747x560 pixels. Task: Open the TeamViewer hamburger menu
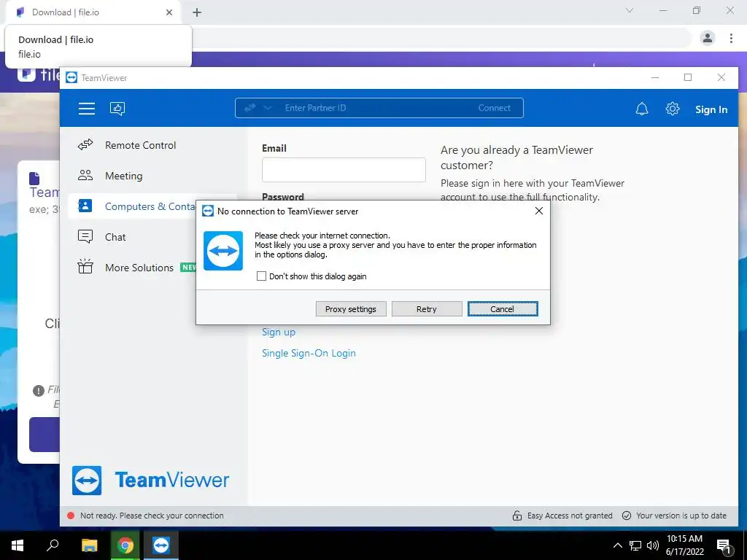click(87, 109)
